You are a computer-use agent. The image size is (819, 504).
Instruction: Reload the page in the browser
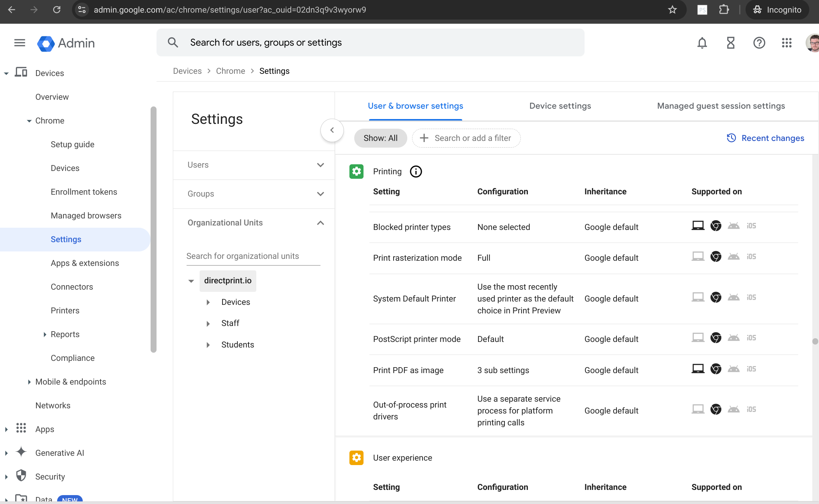pos(57,10)
